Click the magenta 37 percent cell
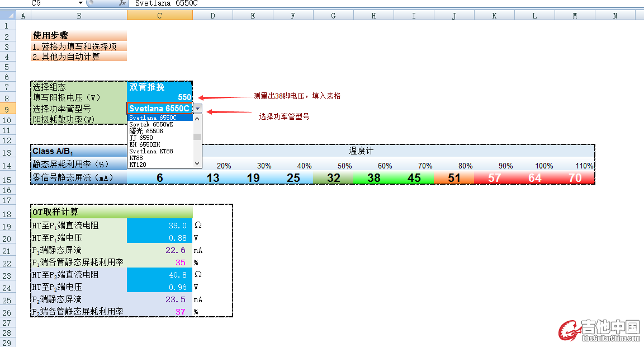 pyautogui.click(x=160, y=312)
